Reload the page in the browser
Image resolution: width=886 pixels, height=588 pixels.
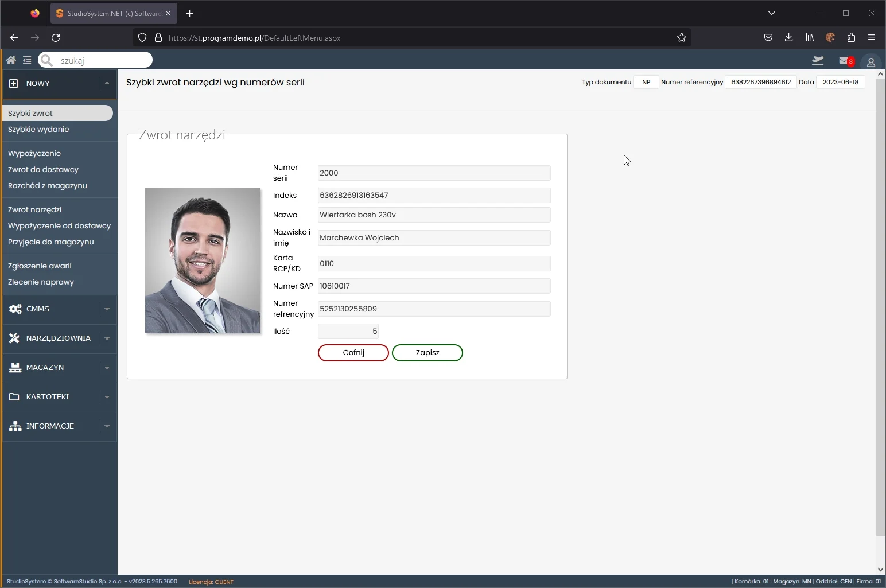pyautogui.click(x=56, y=38)
